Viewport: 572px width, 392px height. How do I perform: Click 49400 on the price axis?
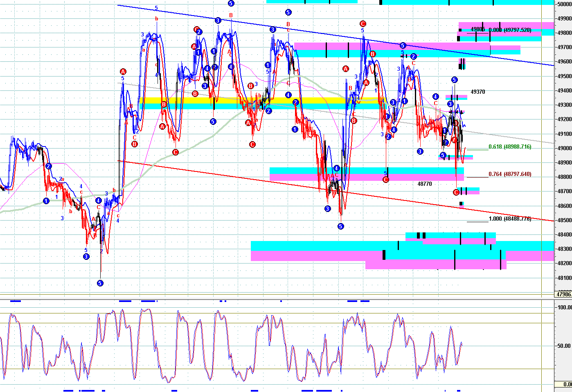coord(564,90)
